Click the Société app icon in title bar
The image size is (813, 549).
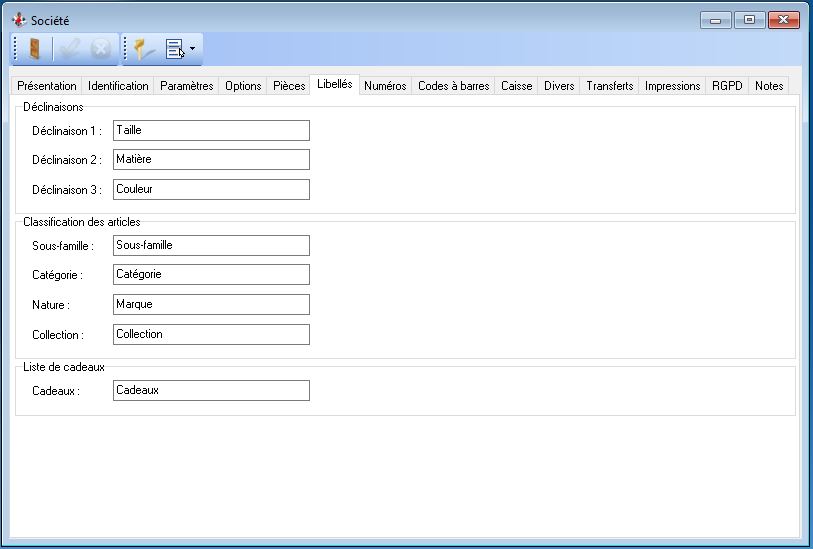[18, 20]
